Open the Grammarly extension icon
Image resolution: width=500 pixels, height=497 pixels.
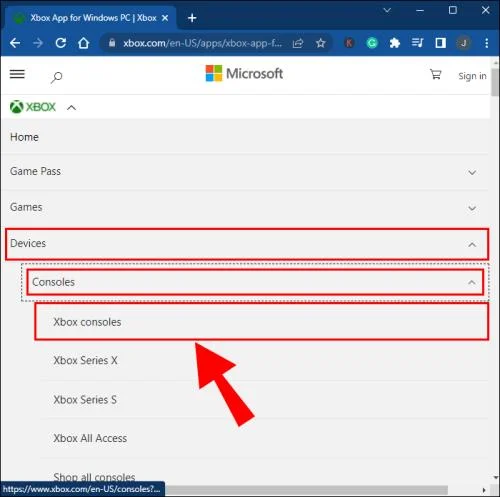(372, 43)
